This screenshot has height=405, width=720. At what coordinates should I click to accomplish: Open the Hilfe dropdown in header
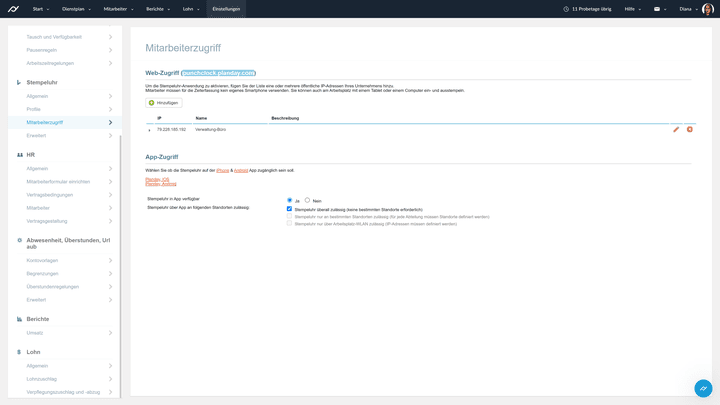tap(632, 8)
